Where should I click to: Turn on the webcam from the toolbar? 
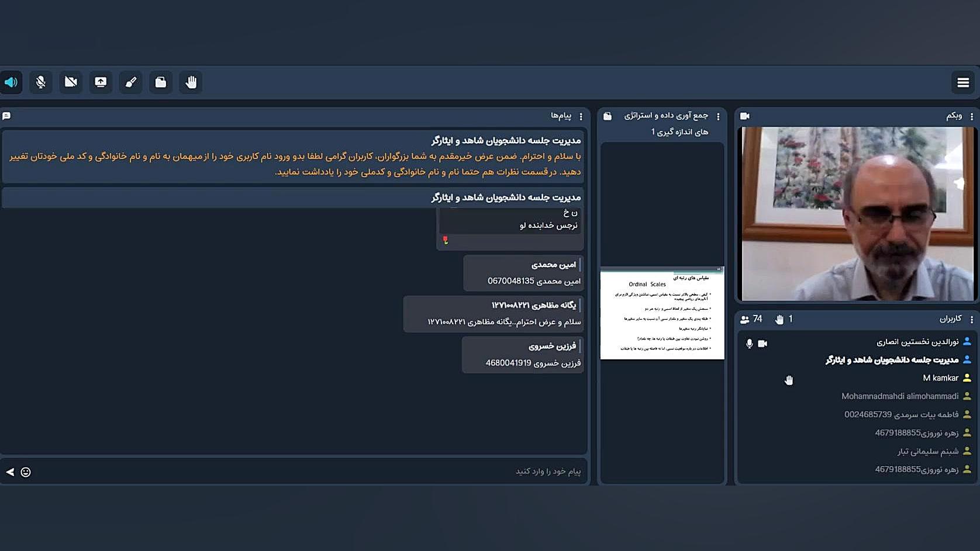click(x=71, y=82)
